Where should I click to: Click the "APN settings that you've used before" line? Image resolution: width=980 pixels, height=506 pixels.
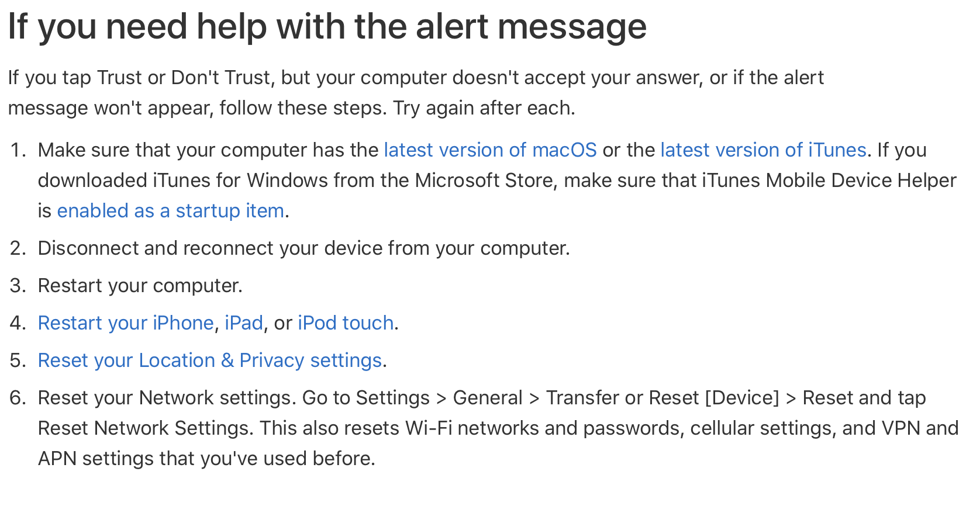pyautogui.click(x=206, y=459)
